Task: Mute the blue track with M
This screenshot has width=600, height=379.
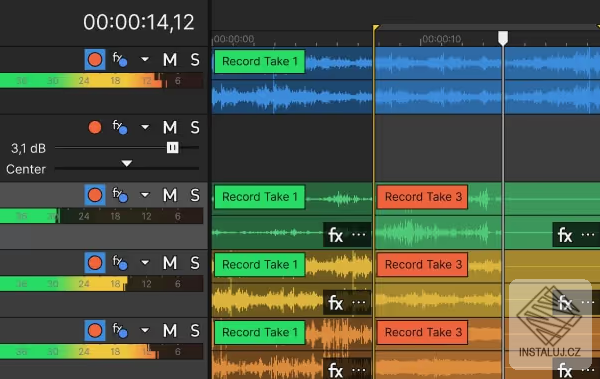Action: click(170, 60)
